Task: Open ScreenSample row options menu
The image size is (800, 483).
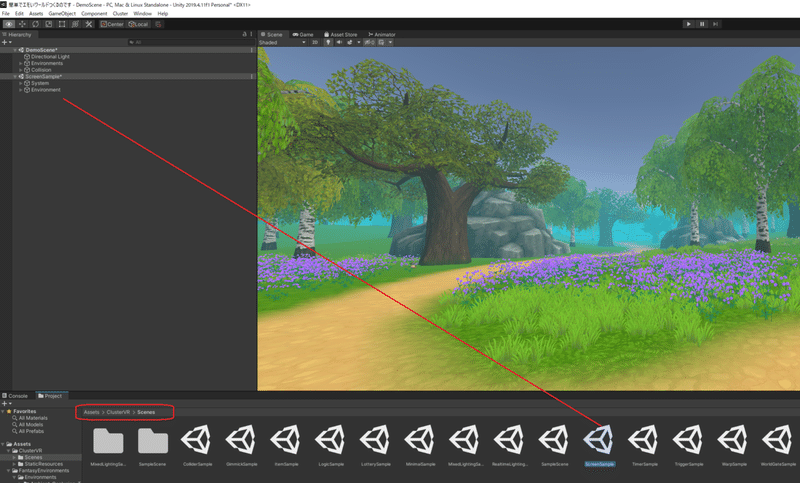Action: point(252,77)
